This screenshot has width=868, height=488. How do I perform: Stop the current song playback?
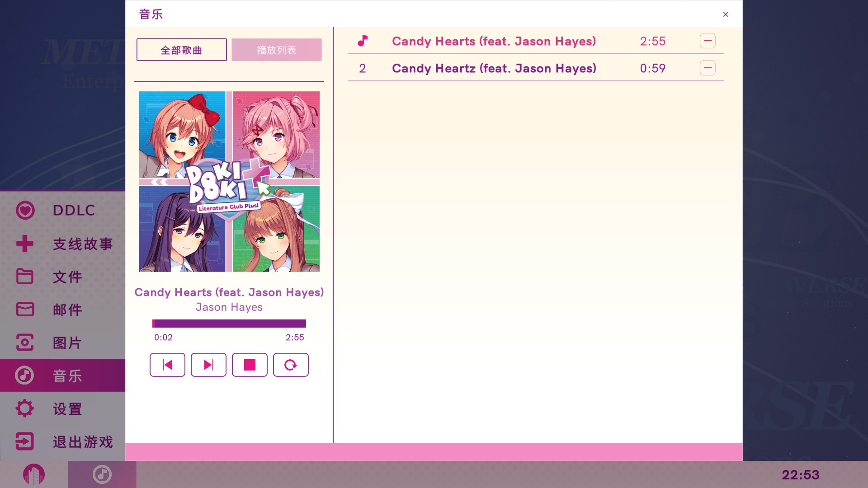[250, 365]
